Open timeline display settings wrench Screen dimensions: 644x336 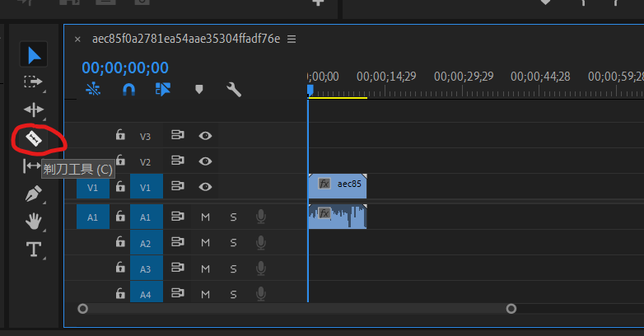[x=234, y=89]
